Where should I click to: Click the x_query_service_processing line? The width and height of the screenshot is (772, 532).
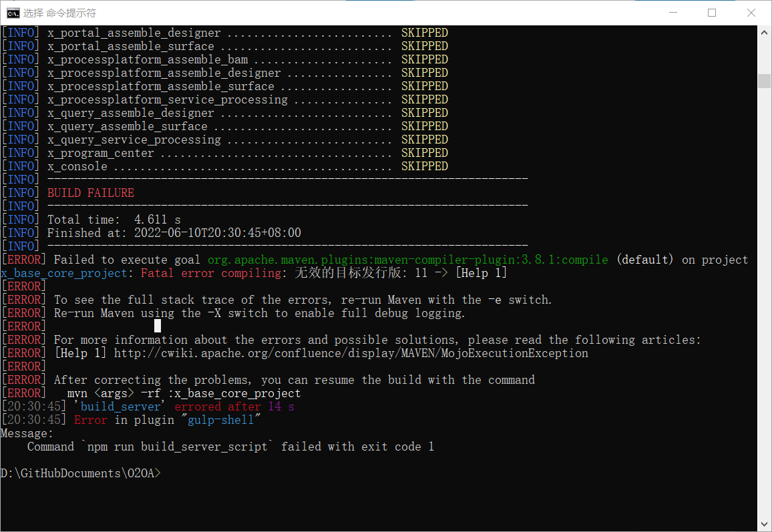225,140
